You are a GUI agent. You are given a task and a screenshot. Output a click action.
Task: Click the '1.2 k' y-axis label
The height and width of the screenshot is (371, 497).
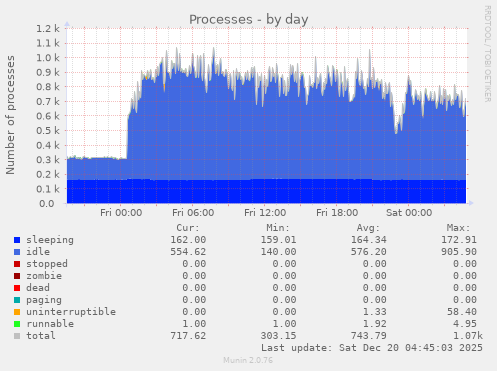pyautogui.click(x=48, y=29)
